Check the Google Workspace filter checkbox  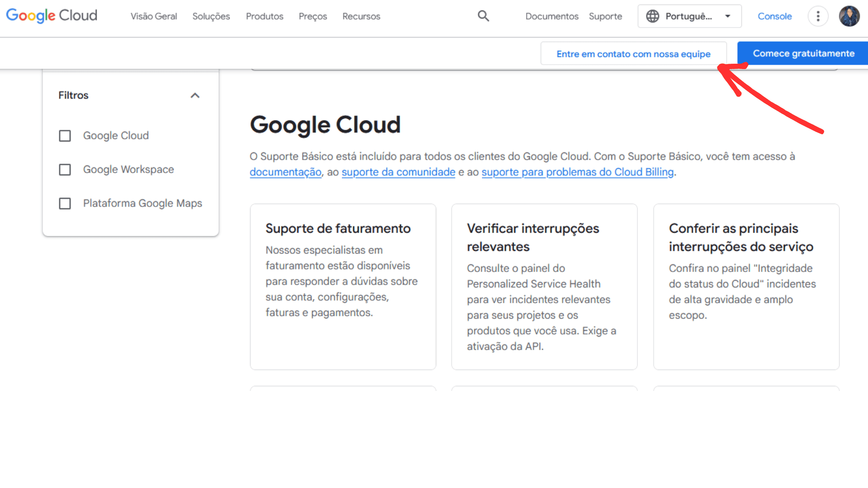(65, 170)
